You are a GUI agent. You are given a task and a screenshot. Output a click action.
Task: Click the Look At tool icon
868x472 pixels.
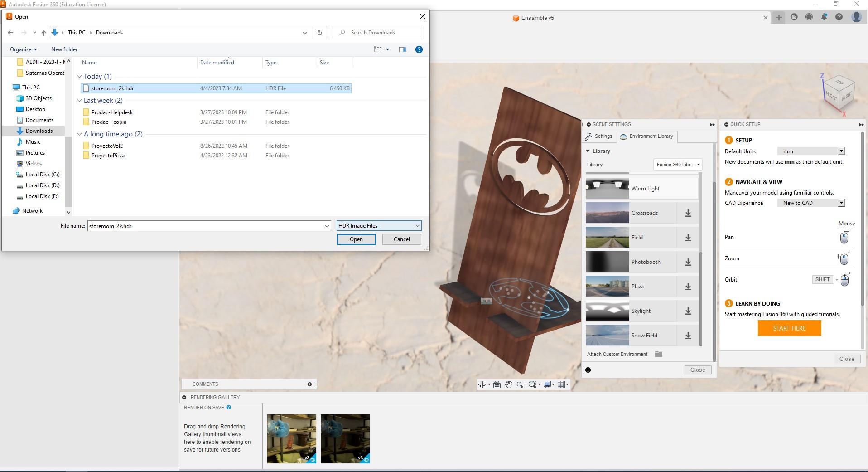497,384
